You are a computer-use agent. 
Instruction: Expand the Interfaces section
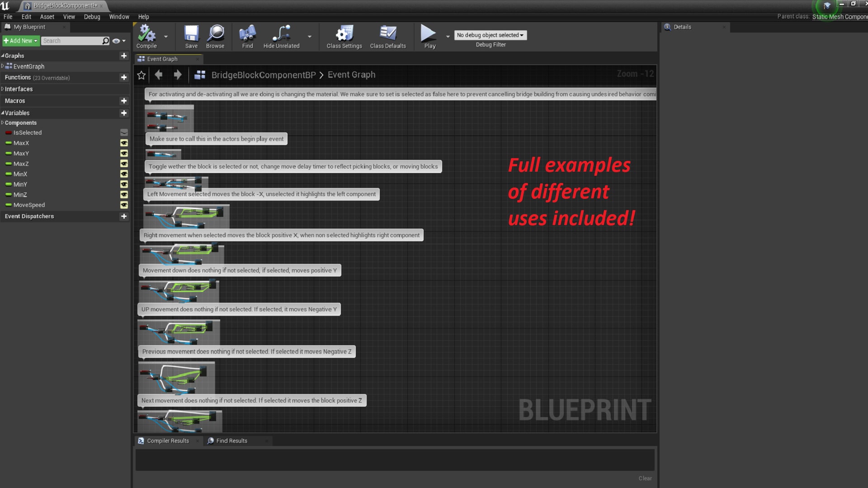click(x=2, y=89)
